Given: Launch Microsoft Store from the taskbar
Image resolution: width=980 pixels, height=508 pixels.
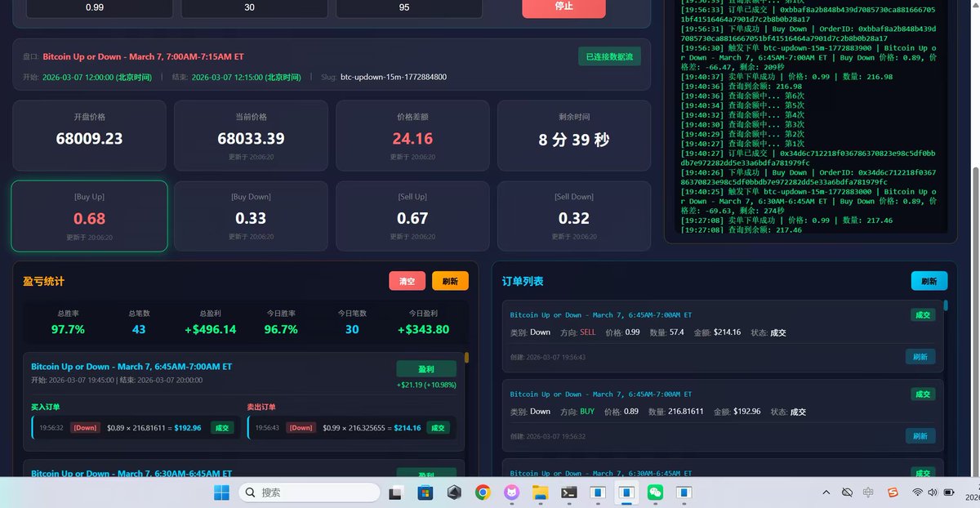Looking at the screenshot, I should click(x=425, y=492).
